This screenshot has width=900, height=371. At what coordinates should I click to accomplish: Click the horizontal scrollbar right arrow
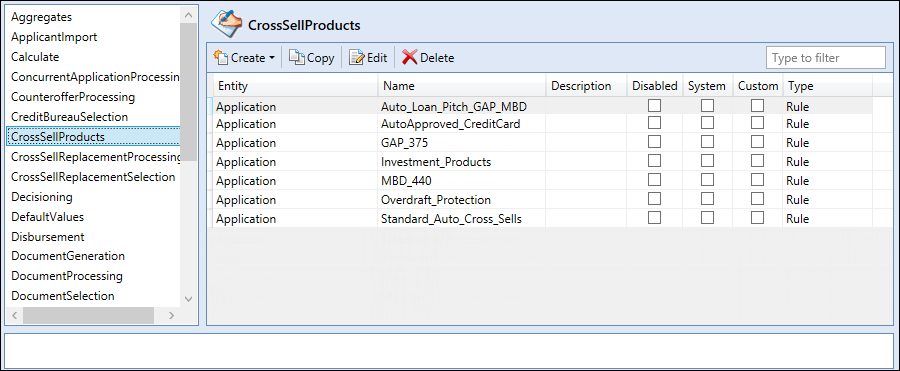coord(171,315)
